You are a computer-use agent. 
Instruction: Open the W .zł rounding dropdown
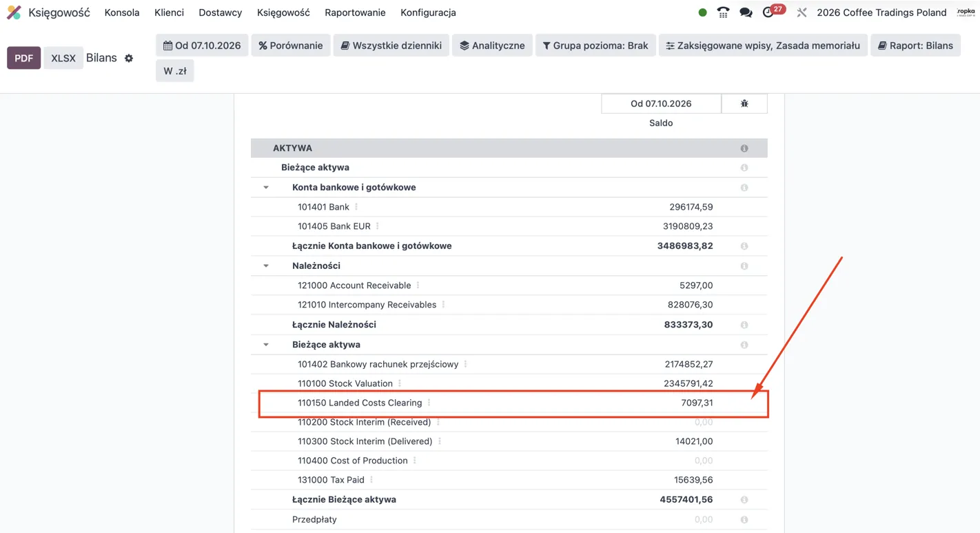[x=175, y=71]
